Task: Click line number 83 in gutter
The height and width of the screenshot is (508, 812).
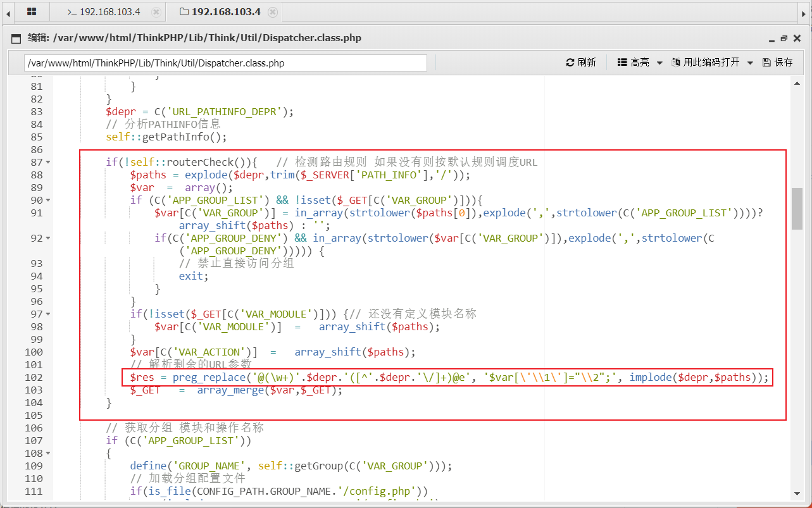Action: [x=37, y=112]
